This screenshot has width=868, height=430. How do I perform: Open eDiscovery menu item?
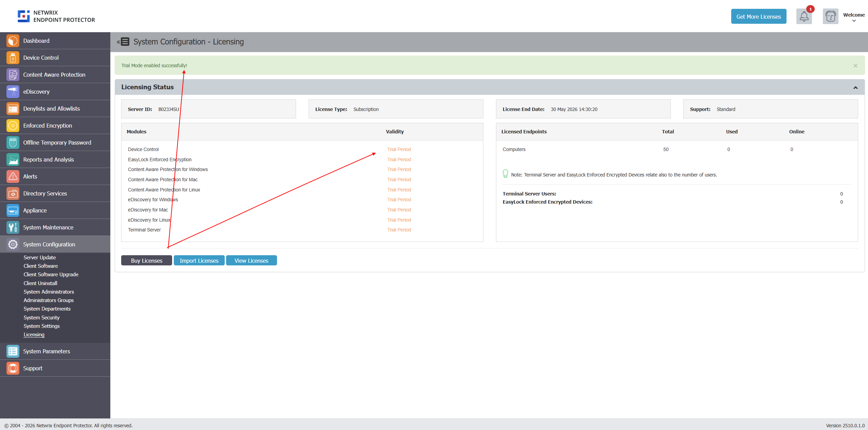(55, 92)
